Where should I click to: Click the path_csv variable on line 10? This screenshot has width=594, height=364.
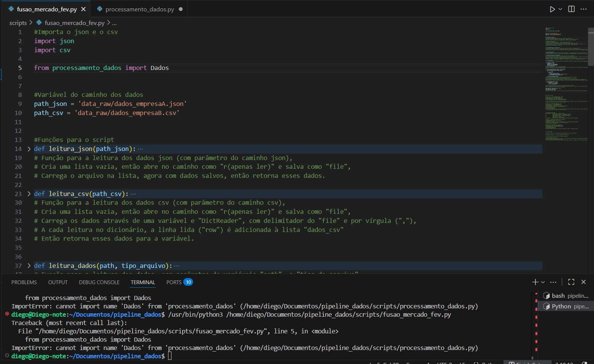[48, 113]
